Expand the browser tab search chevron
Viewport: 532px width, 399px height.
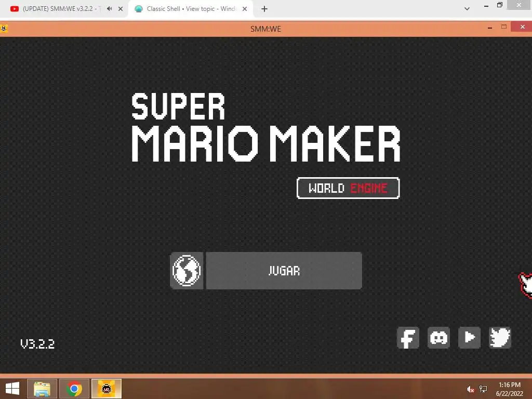point(467,9)
